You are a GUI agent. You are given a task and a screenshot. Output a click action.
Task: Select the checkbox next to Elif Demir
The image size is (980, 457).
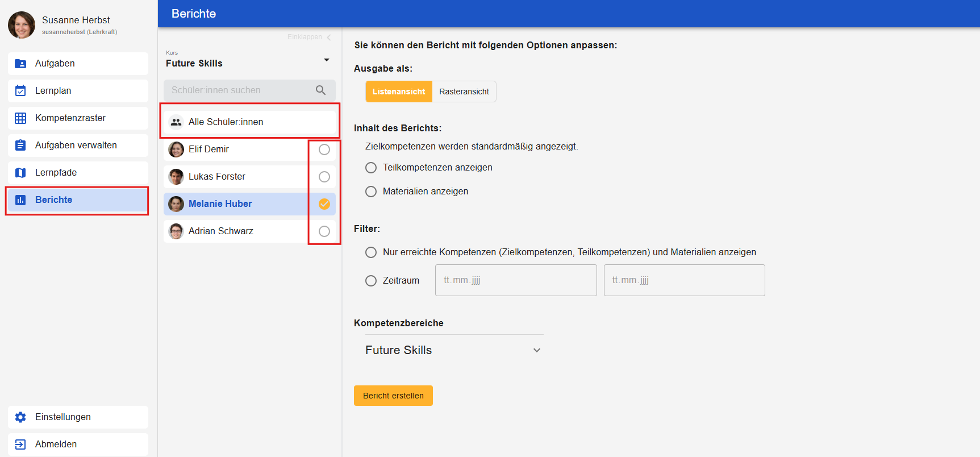[324, 149]
